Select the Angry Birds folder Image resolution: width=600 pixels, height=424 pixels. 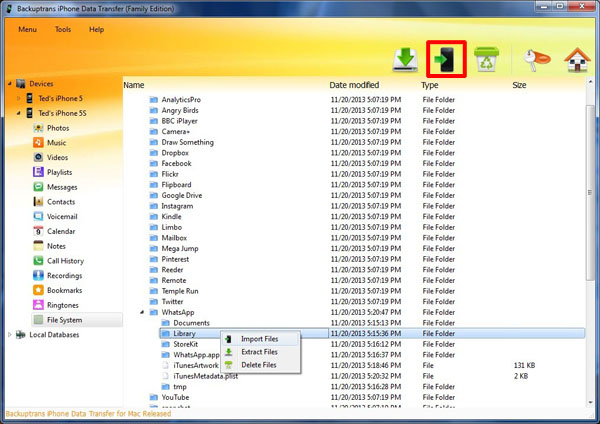[180, 110]
